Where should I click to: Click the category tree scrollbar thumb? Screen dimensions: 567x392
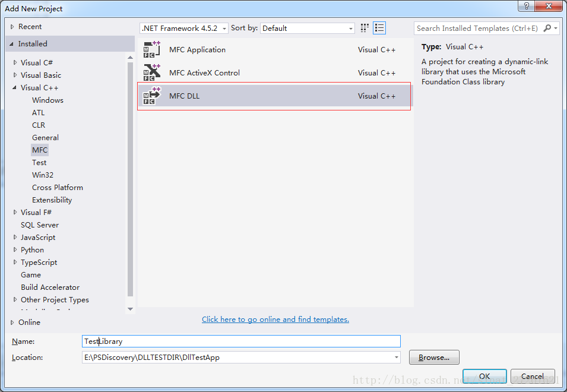(x=130, y=179)
